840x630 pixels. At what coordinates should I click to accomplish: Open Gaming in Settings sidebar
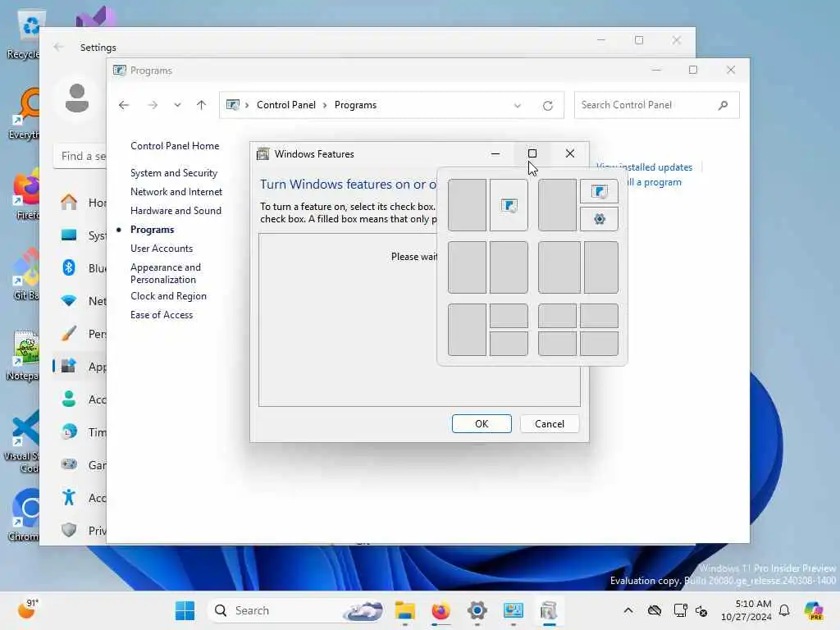(x=80, y=465)
